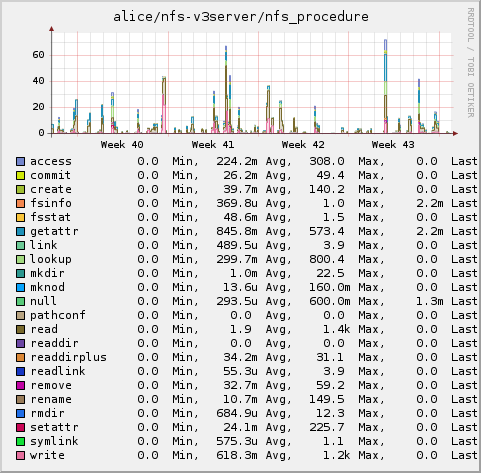
Task: Click create max value 140.2
Action: (x=327, y=190)
